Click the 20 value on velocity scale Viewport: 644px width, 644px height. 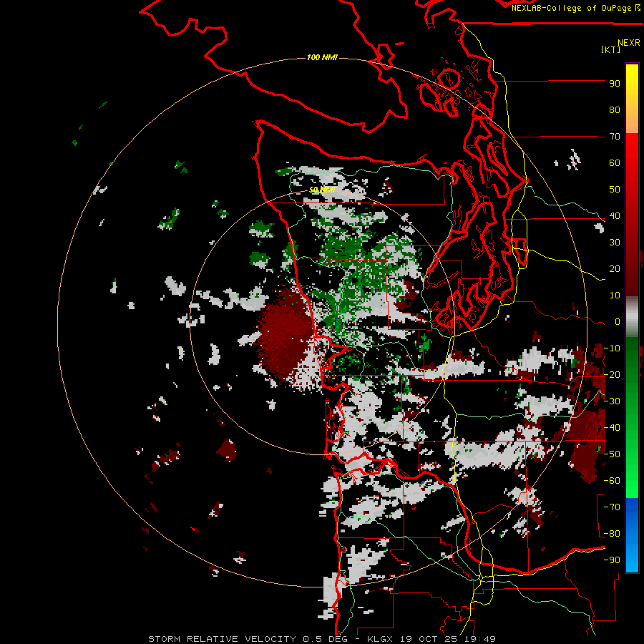pyautogui.click(x=615, y=268)
